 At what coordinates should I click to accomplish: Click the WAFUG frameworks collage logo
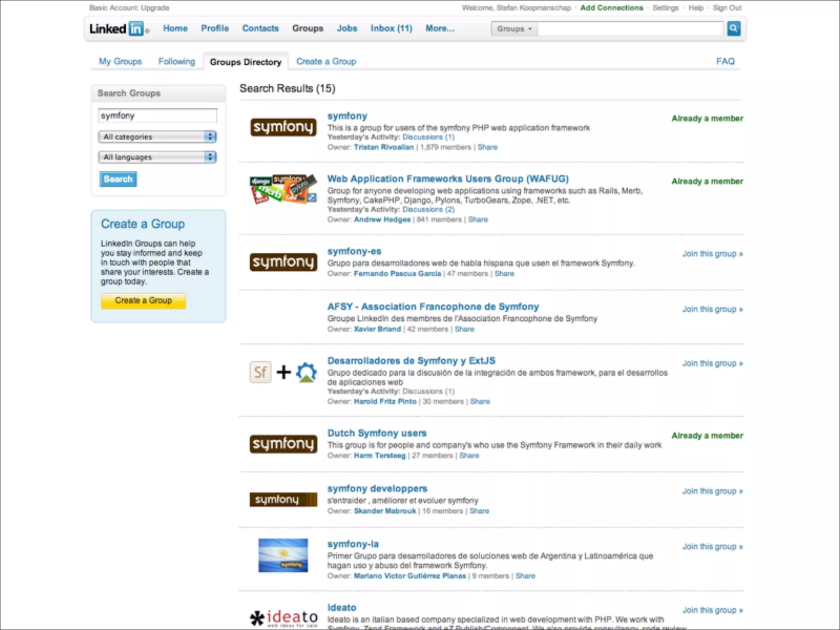(x=283, y=189)
